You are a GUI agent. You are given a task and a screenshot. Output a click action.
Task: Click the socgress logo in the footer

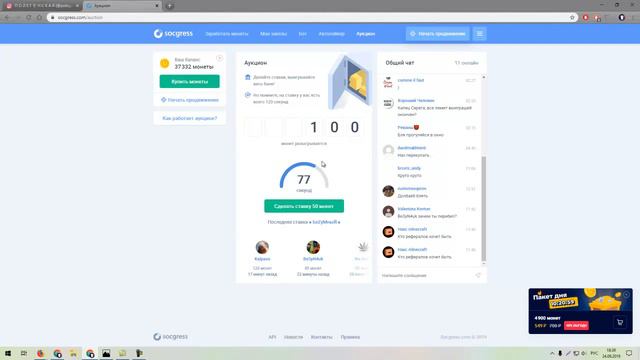pyautogui.click(x=171, y=337)
